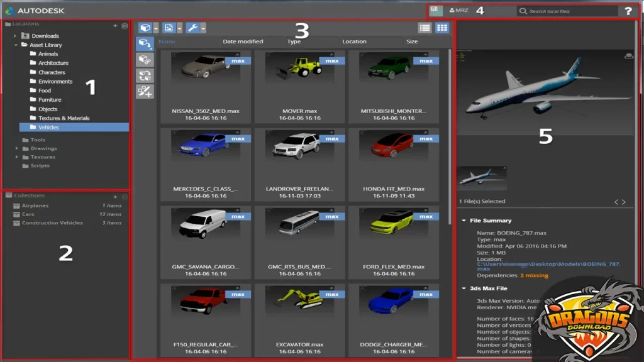Expand the Downloads tree node
Image resolution: width=644 pixels, height=362 pixels.
(15, 36)
